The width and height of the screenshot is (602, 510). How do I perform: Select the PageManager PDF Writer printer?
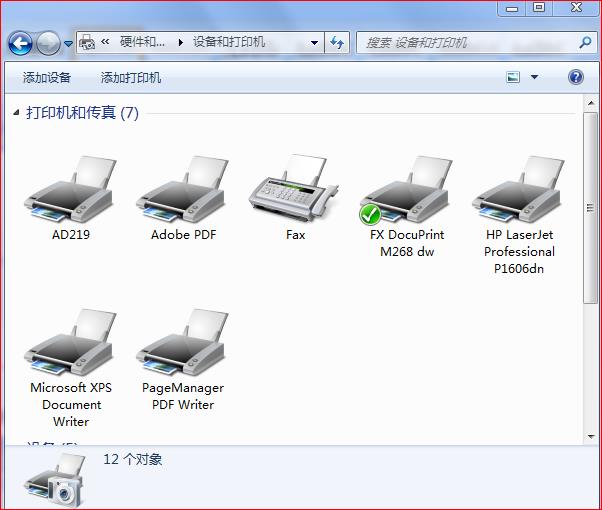(183, 343)
